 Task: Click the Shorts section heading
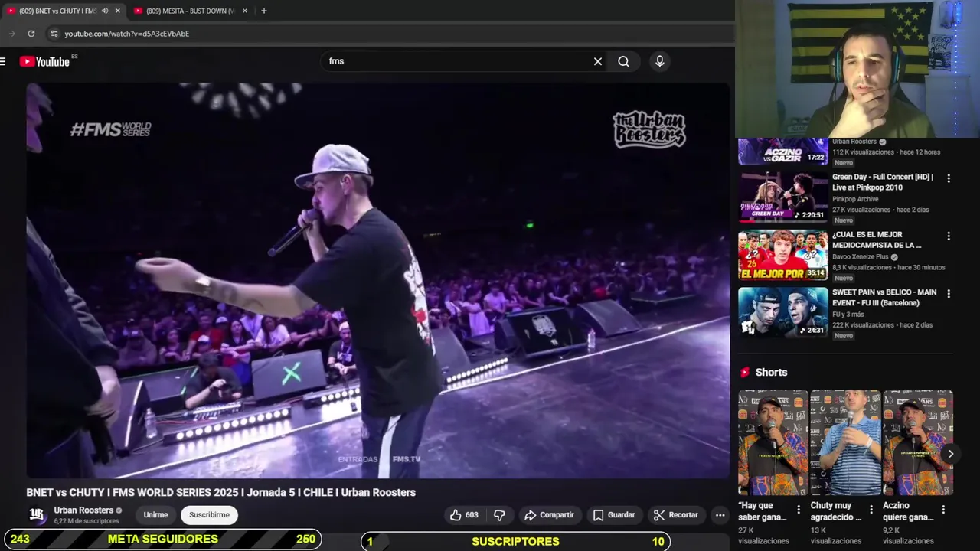point(771,372)
